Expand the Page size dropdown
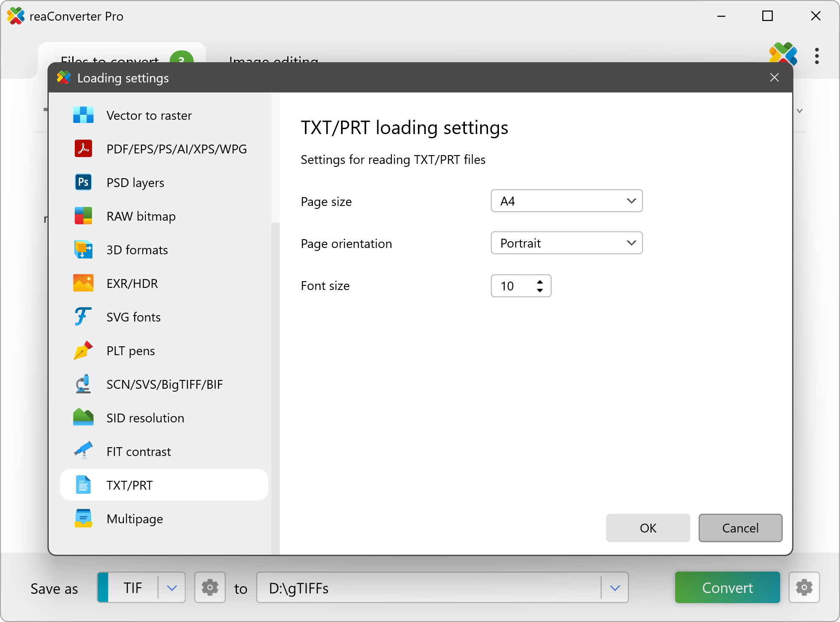This screenshot has height=622, width=840. coord(631,201)
